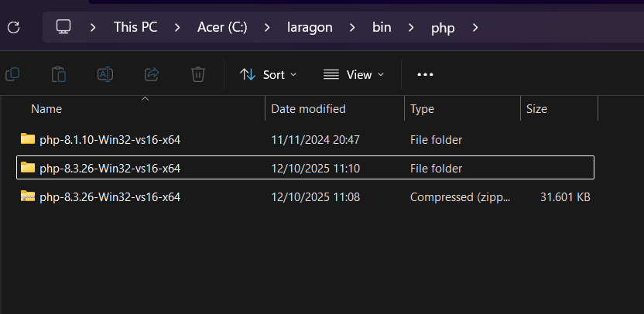The width and height of the screenshot is (644, 314).
Task: Click the 31.601 KB size value
Action: [x=565, y=197]
